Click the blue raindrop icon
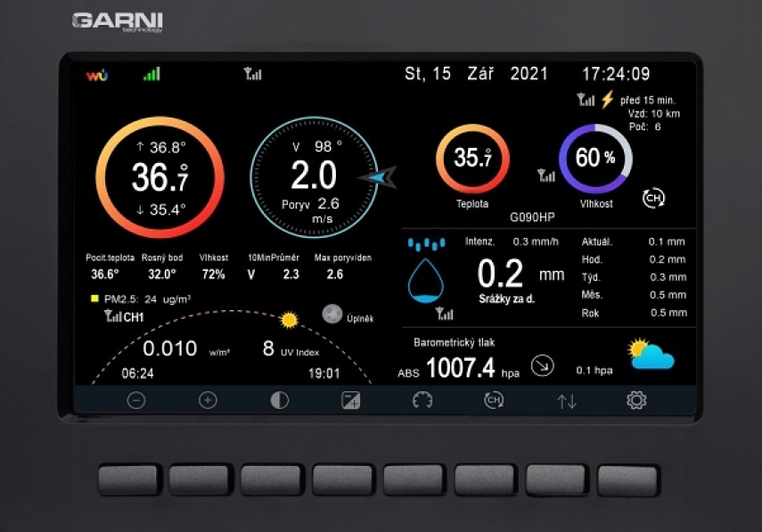 [426, 281]
